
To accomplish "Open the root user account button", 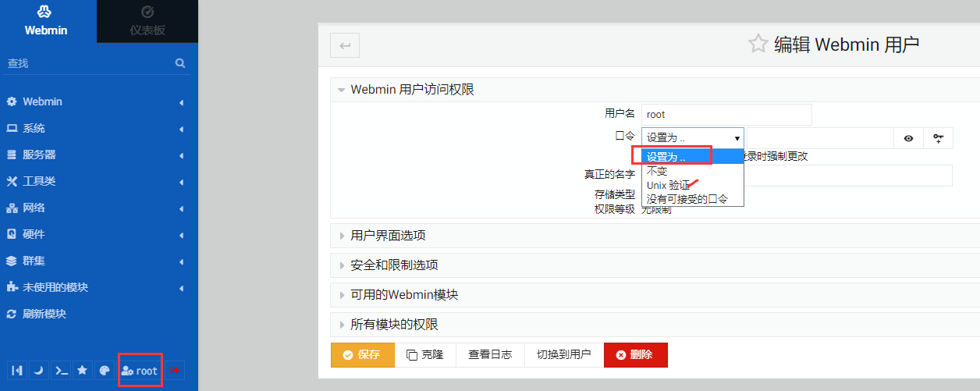I will pos(140,371).
